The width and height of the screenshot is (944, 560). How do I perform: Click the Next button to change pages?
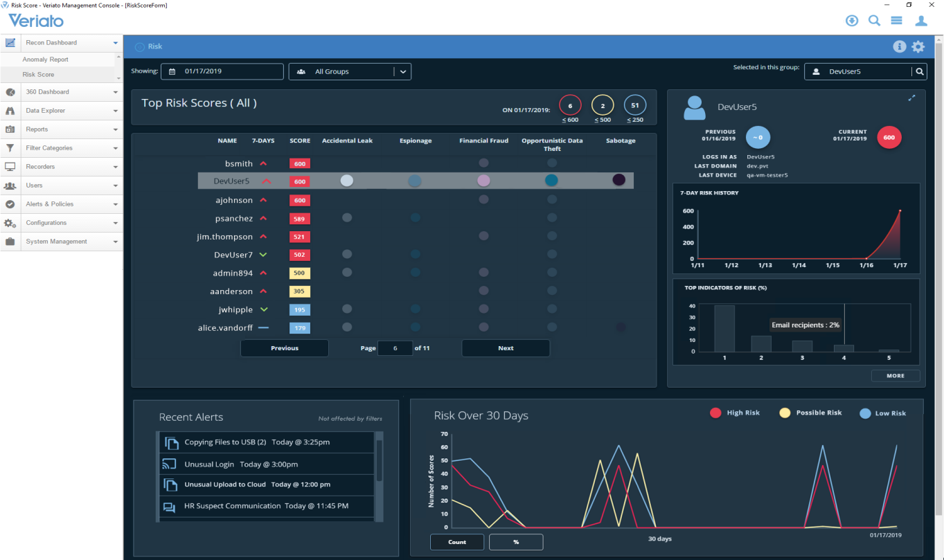pyautogui.click(x=506, y=347)
